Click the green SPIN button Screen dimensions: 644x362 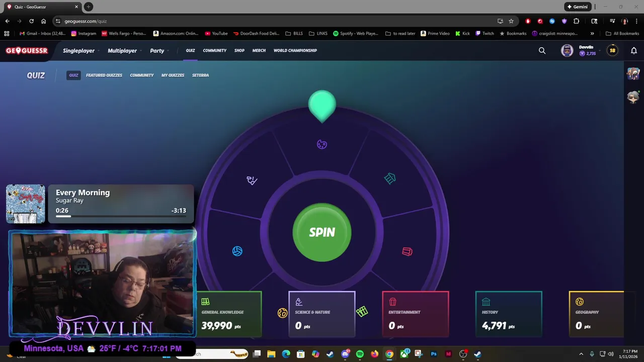[322, 232]
